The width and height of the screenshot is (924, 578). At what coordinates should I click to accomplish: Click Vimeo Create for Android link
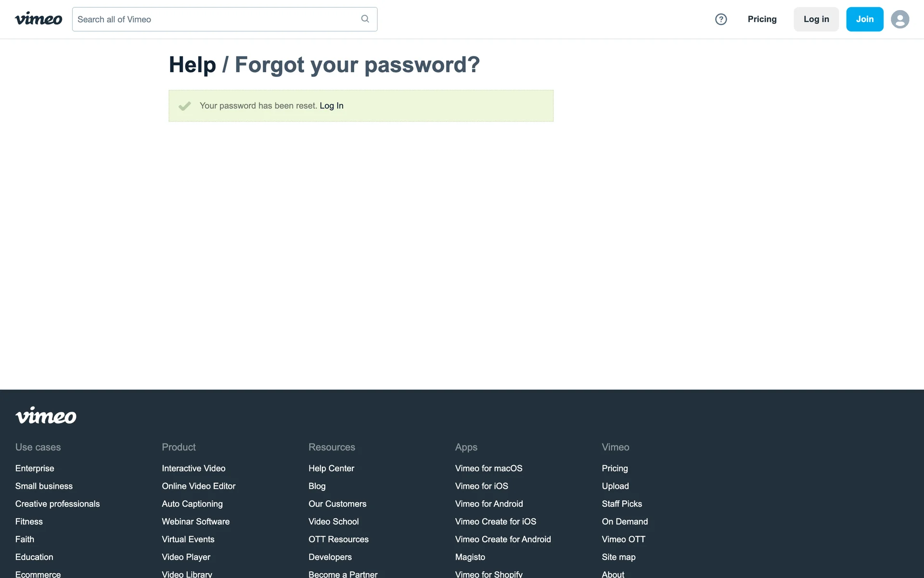pos(503,539)
